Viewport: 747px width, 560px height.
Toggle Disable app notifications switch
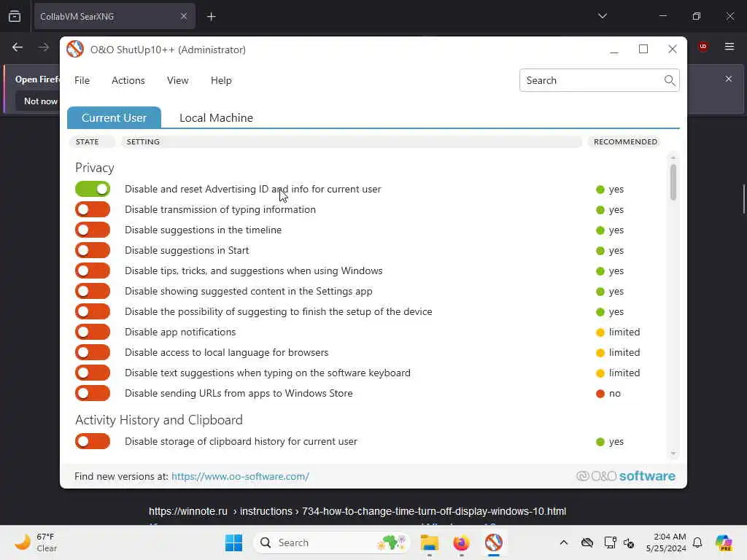click(x=93, y=332)
